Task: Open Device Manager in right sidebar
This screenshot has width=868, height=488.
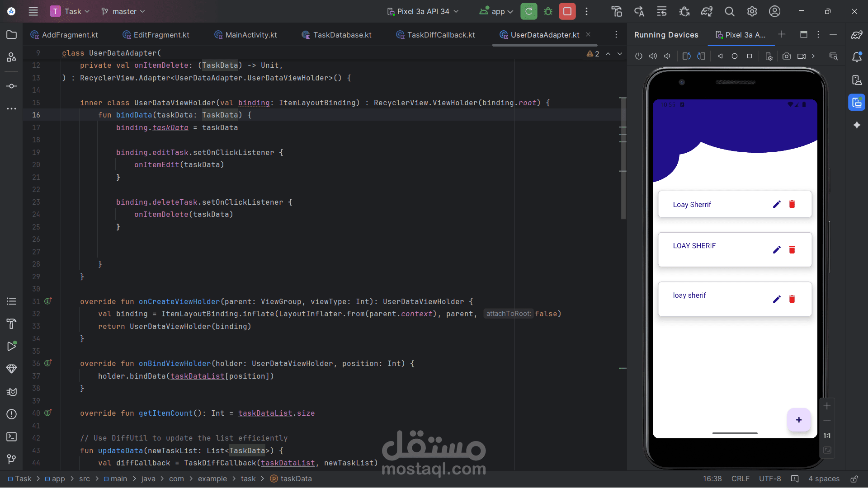Action: (x=857, y=80)
